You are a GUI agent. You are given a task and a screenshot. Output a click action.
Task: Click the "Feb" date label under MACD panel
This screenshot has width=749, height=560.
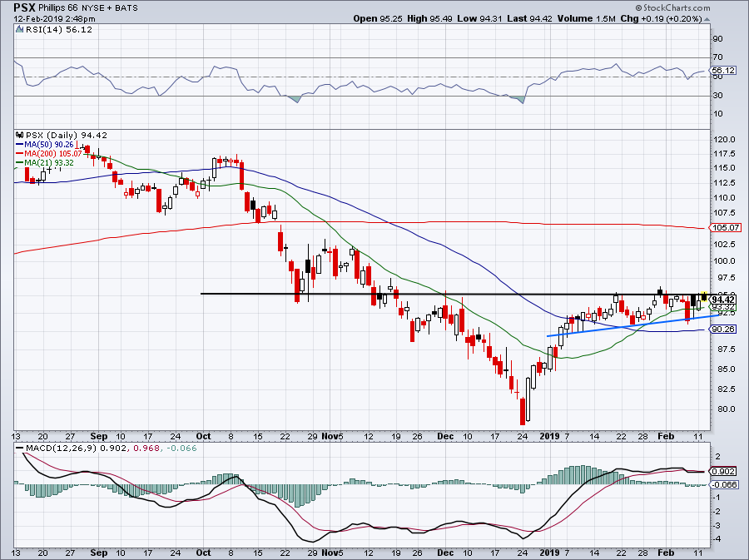(666, 553)
